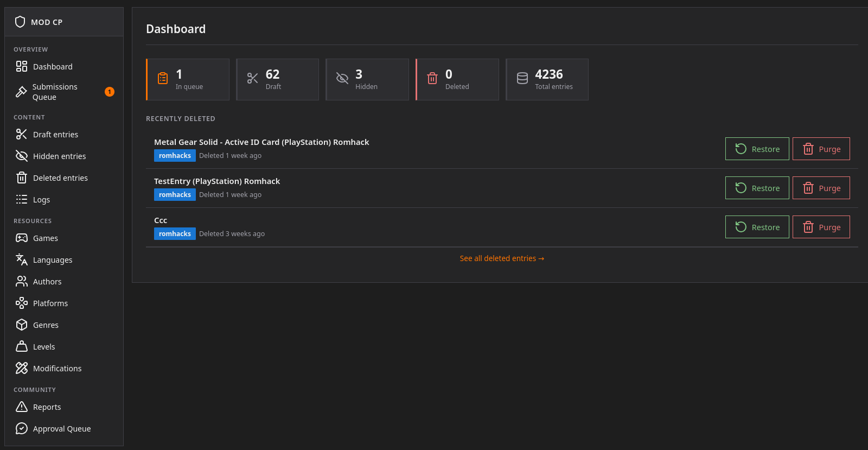The image size is (868, 450).
Task: Restore the Ccc deleted entry
Action: [x=757, y=227]
